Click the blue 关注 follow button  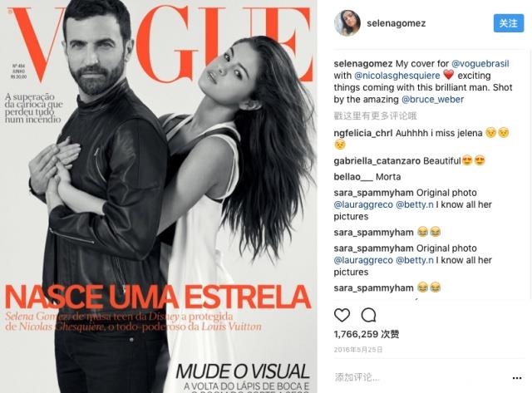click(509, 23)
